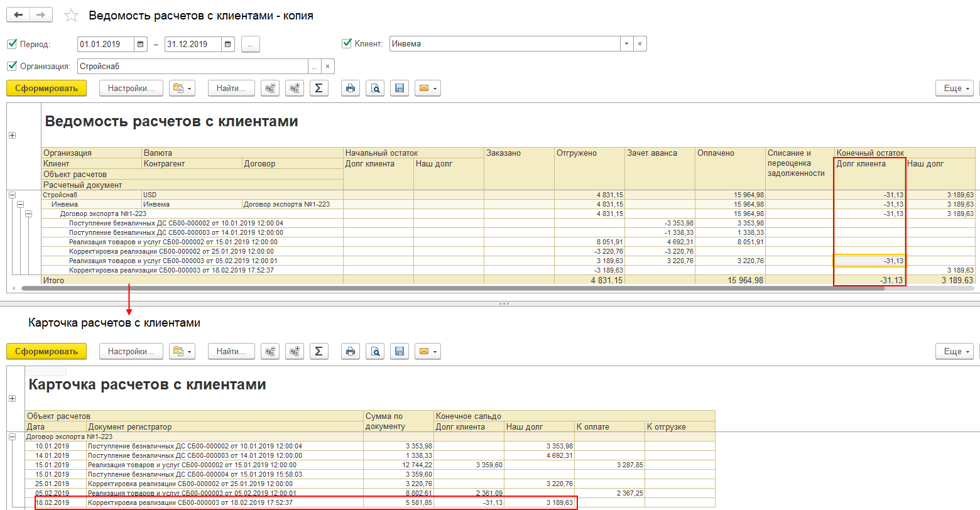The height and width of the screenshot is (510, 980).
Task: Click Сформировать in the Ведомость toolbar
Action: pyautogui.click(x=46, y=89)
